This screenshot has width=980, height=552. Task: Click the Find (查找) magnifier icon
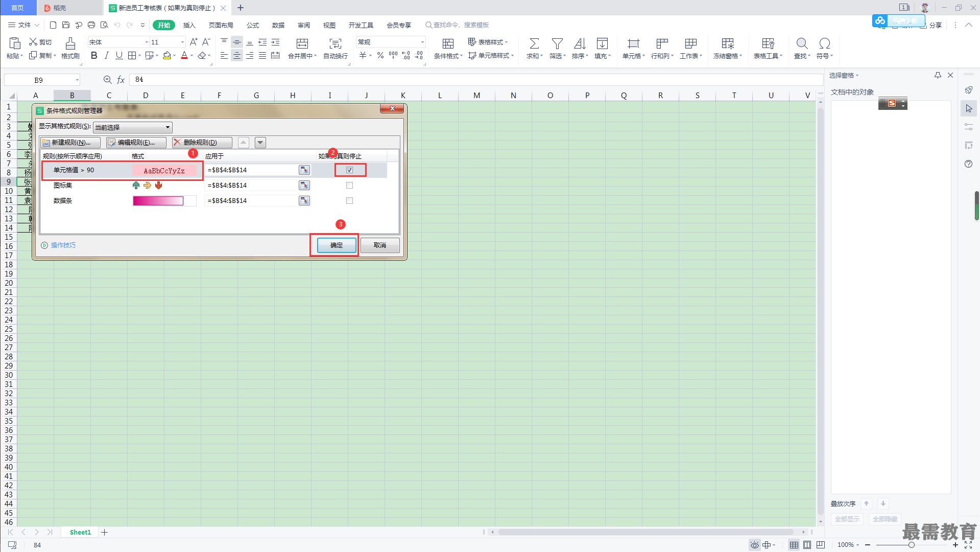click(x=802, y=43)
